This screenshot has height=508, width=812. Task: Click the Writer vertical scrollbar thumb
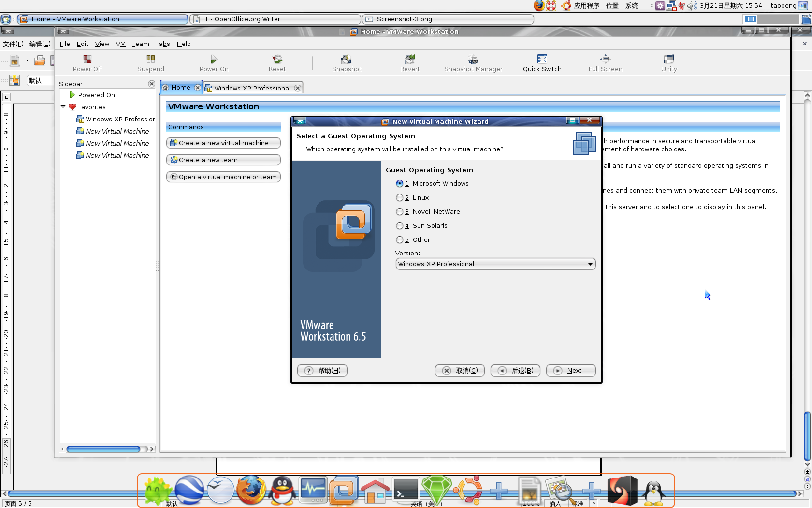pyautogui.click(x=807, y=436)
